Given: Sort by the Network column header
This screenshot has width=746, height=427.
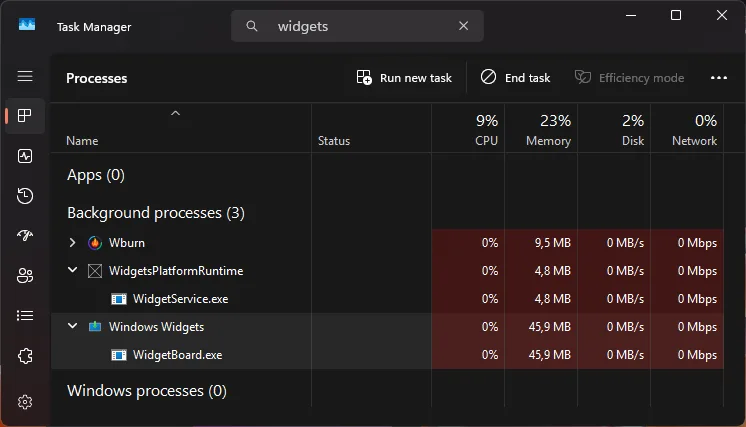Looking at the screenshot, I should click(687, 129).
